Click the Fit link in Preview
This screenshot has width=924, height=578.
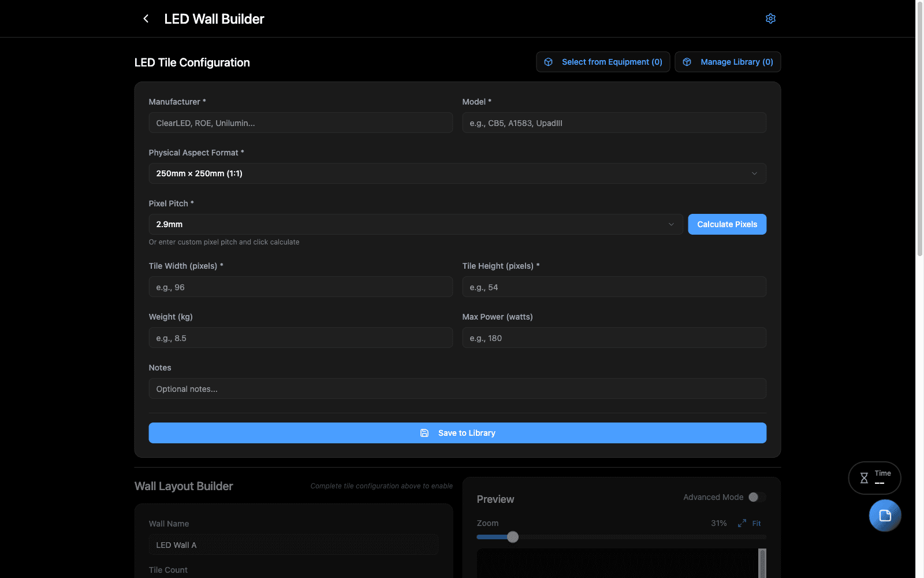[x=757, y=523]
